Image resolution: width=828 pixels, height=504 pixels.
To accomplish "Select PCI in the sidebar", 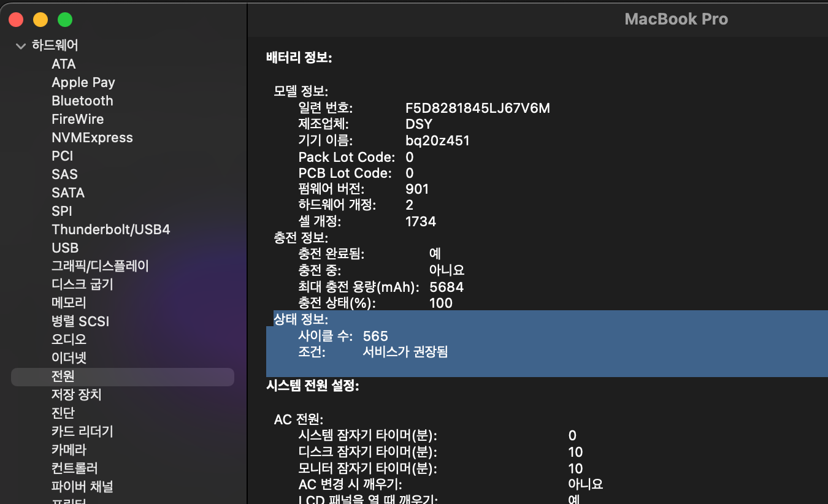I will [x=62, y=156].
